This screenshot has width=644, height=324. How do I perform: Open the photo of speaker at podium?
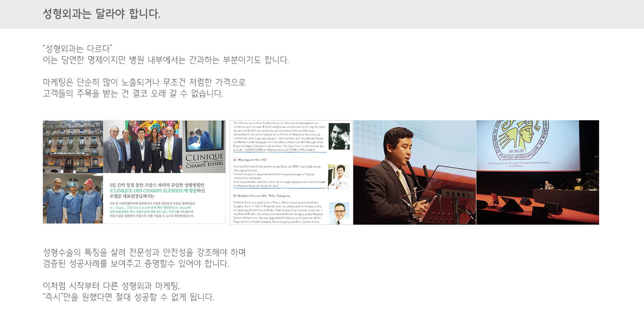tap(414, 172)
